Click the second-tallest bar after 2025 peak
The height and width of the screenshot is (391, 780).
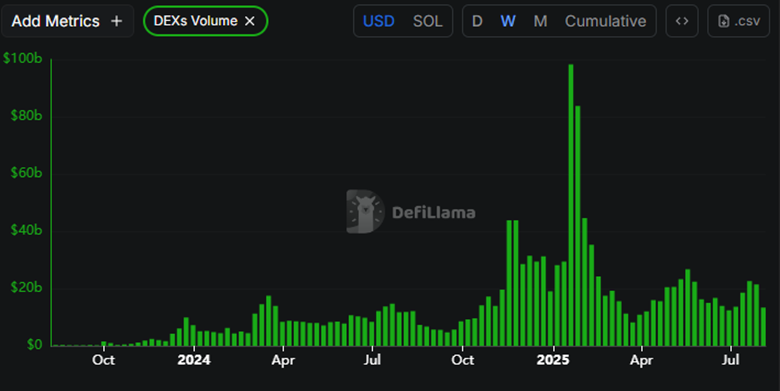pyautogui.click(x=578, y=226)
